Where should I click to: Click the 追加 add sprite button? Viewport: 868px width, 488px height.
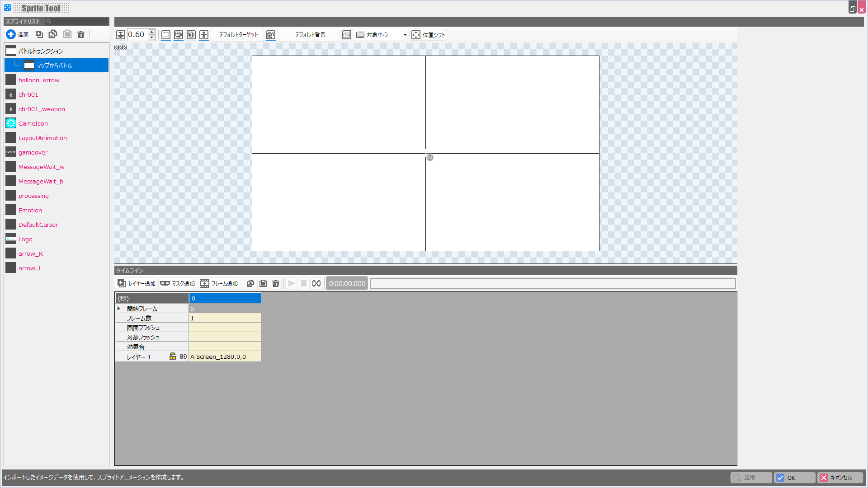pos(17,34)
